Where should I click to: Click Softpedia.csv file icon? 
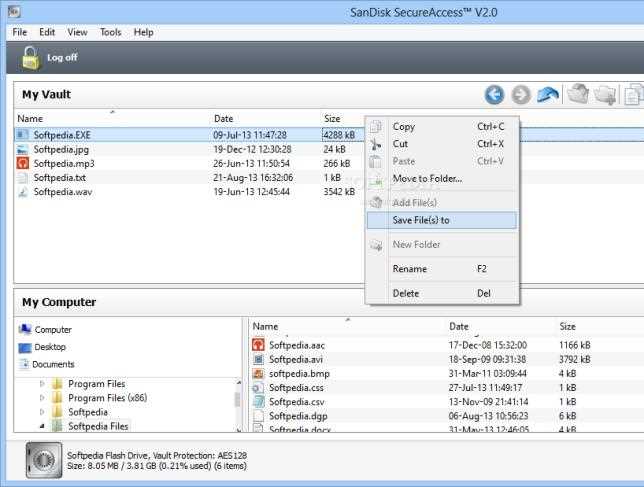pos(258,402)
